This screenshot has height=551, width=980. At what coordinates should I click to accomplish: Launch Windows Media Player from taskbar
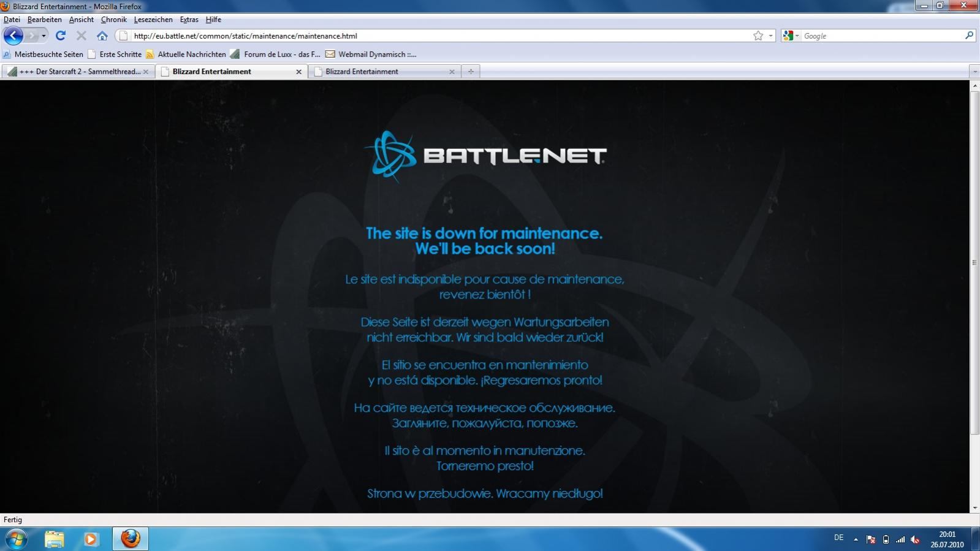[91, 539]
